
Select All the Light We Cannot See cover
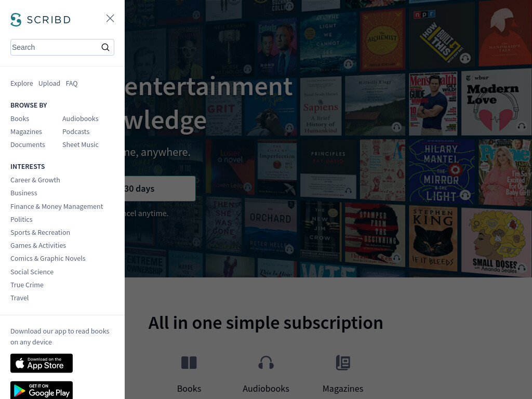pyautogui.click(x=328, y=44)
